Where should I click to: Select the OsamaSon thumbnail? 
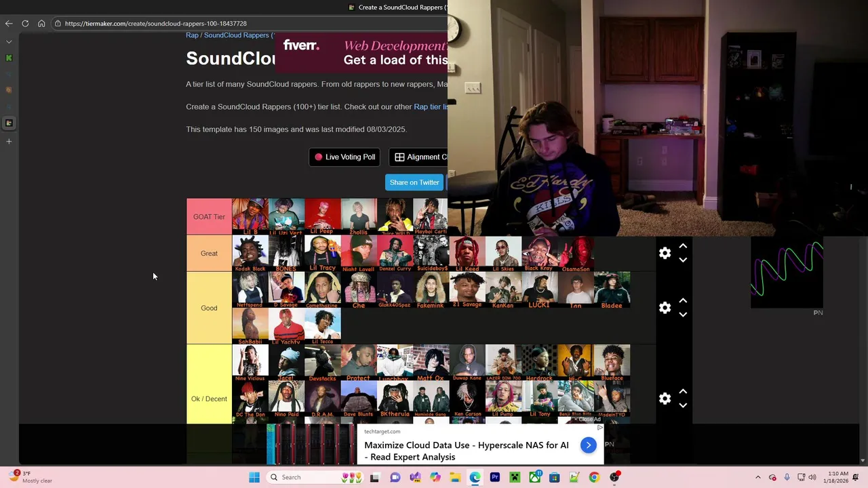[576, 253]
